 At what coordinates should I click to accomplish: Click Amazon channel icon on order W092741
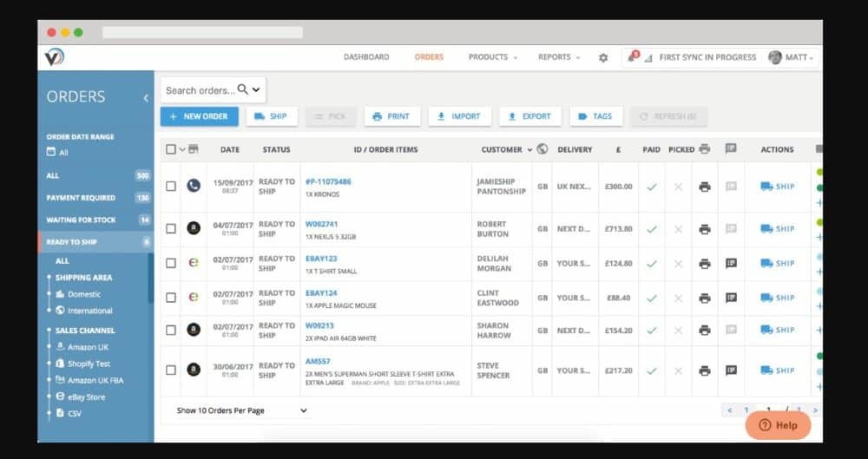(x=194, y=228)
